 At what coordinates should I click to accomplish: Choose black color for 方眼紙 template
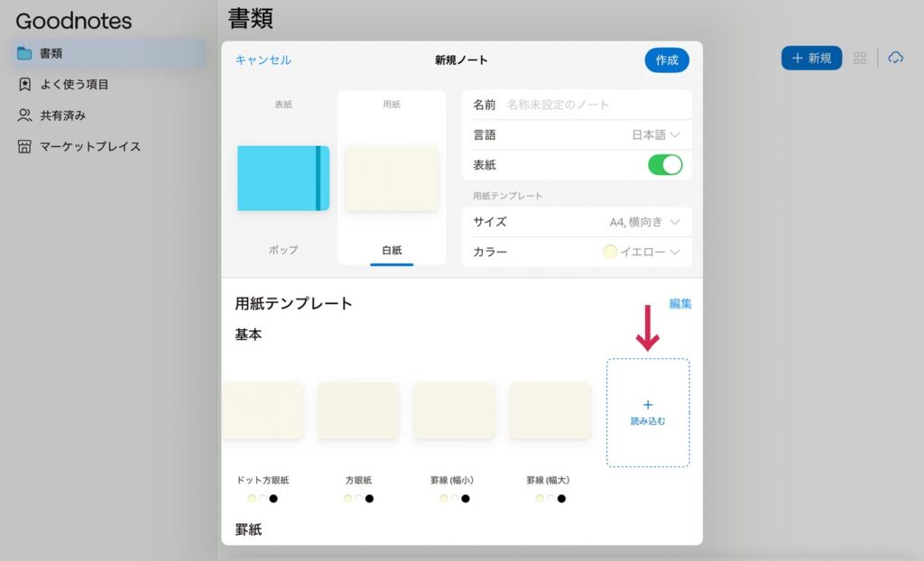tap(369, 499)
